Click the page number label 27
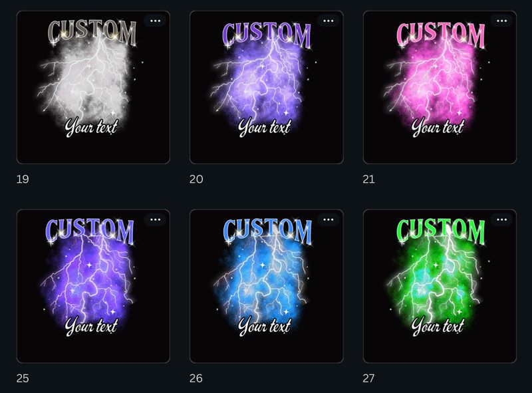 coord(369,378)
